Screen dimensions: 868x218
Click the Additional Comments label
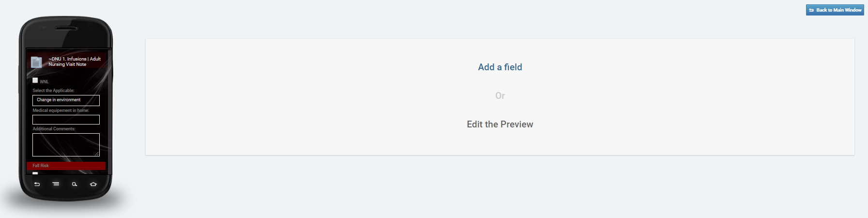[54, 129]
